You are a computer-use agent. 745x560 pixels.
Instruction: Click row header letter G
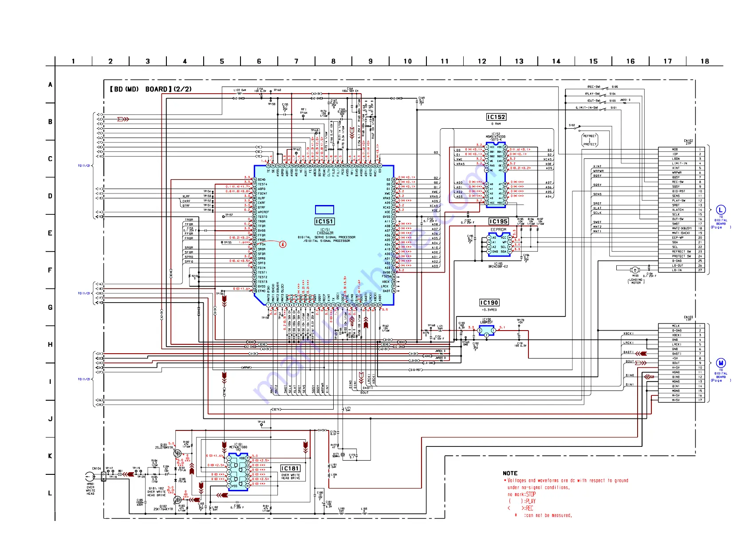pos(50,308)
